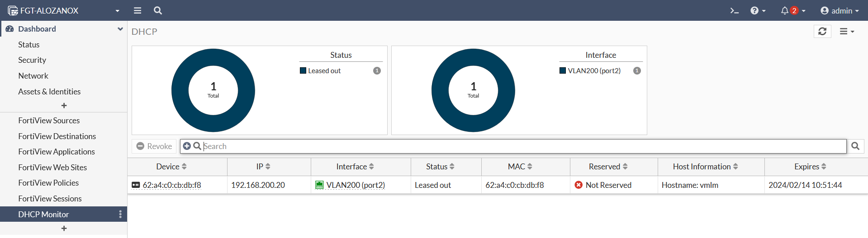Screen dimensions: 868x238
Task: Toggle the hamburger sidebar menu icon
Action: [x=138, y=10]
